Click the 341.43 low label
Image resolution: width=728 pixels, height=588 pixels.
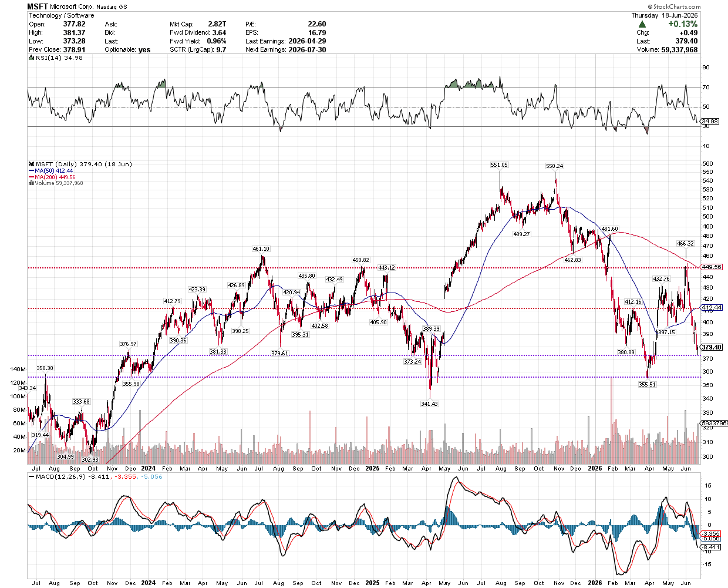(x=429, y=404)
